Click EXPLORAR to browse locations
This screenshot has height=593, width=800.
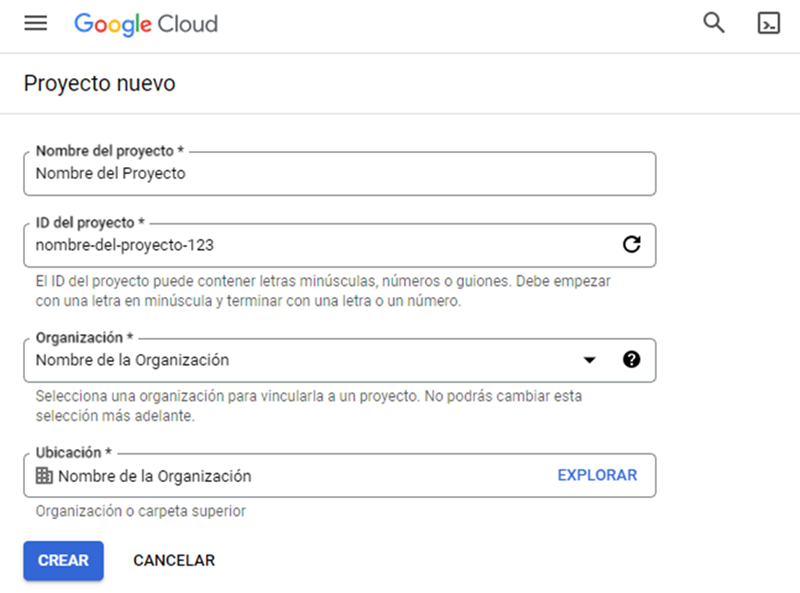(x=597, y=475)
